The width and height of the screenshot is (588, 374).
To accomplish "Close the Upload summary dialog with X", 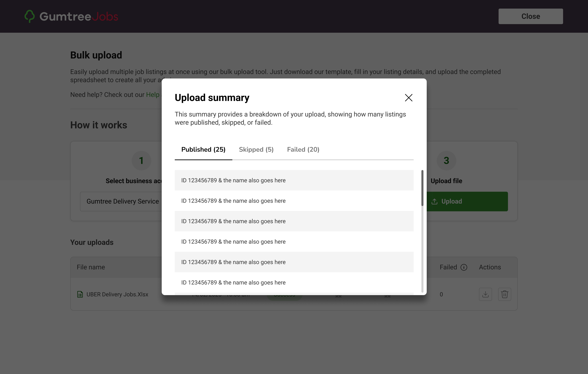I will pos(408,98).
